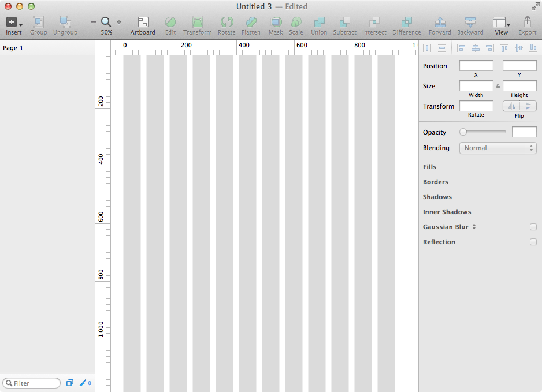This screenshot has width=542, height=392.
Task: Zoom out with the minus button
Action: (x=94, y=22)
